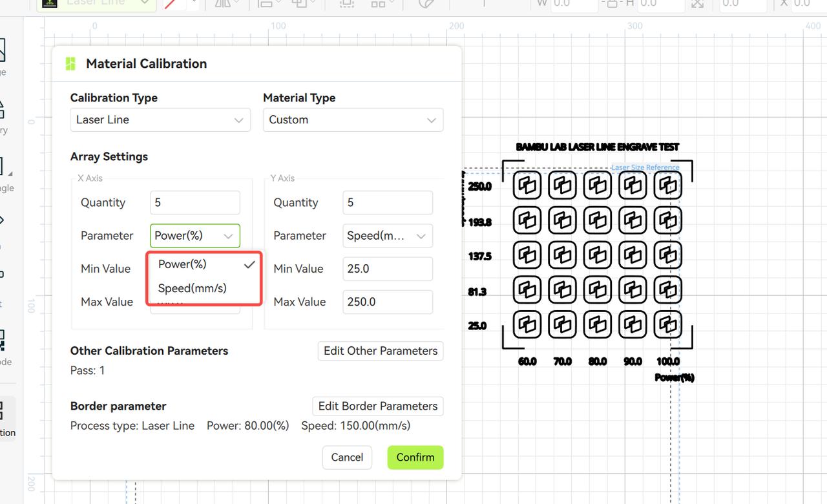This screenshot has width=827, height=504.
Task: Focus the Y Axis Min Value field
Action: click(x=388, y=269)
